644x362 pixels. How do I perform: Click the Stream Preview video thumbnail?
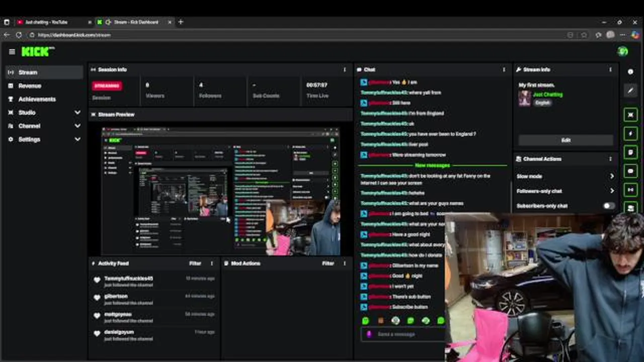coord(221,191)
